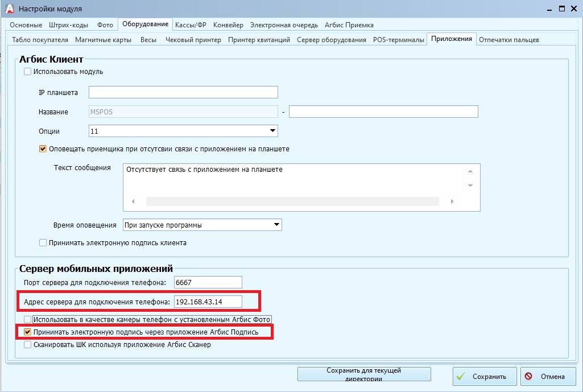This screenshot has width=583, height=392.
Task: Select Приложения sub-tab
Action: 452,39
